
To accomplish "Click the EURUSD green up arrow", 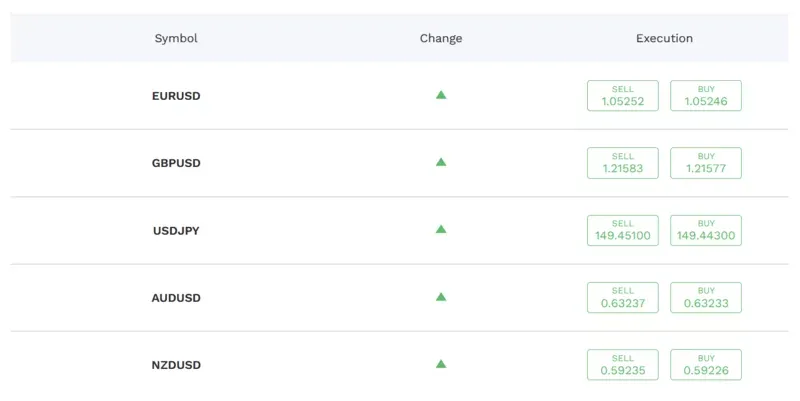I will tap(441, 95).
